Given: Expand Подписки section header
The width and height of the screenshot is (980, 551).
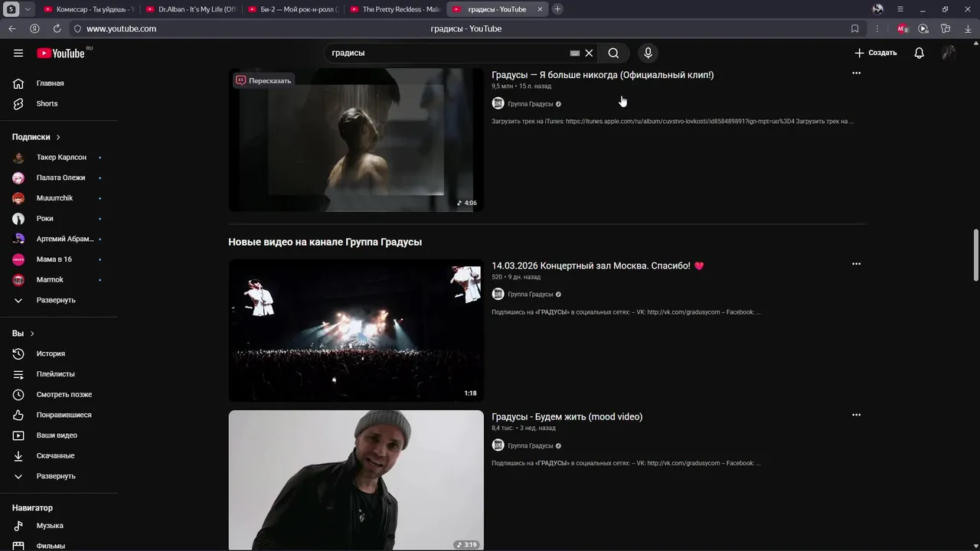Looking at the screenshot, I should click(36, 137).
